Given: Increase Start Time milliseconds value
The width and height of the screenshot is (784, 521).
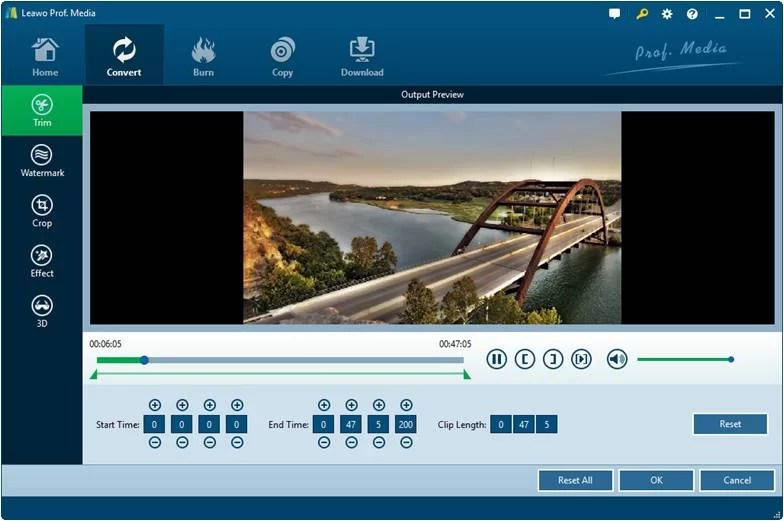Looking at the screenshot, I should tap(237, 405).
